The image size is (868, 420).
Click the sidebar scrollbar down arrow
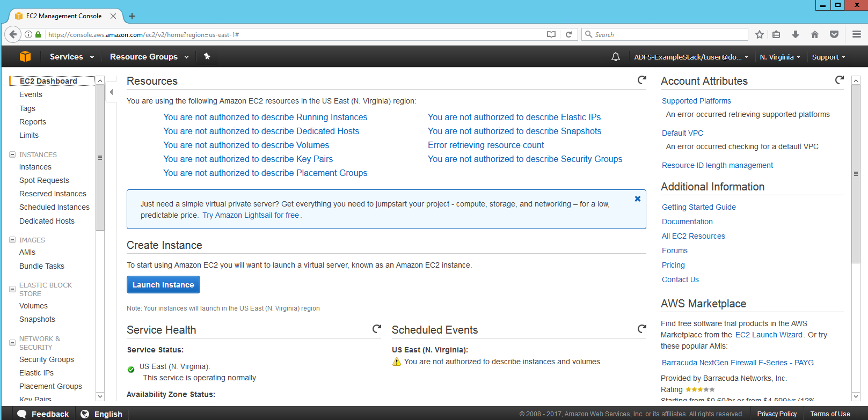tap(100, 396)
